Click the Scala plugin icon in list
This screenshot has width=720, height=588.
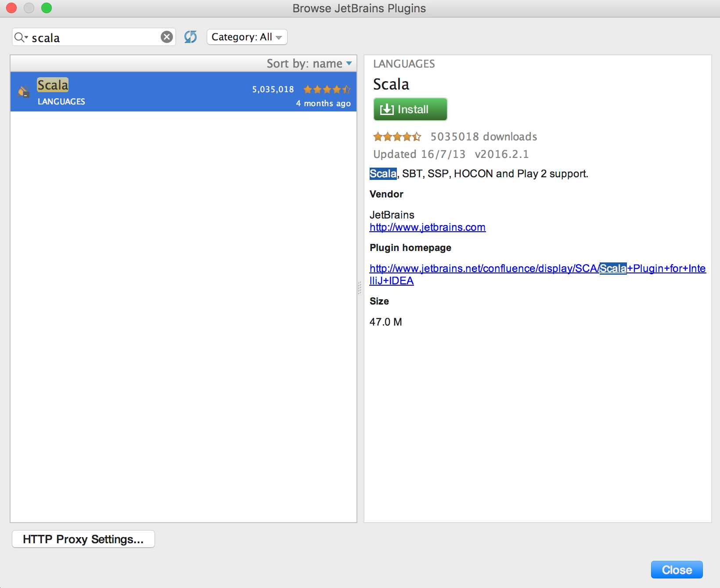coord(24,92)
